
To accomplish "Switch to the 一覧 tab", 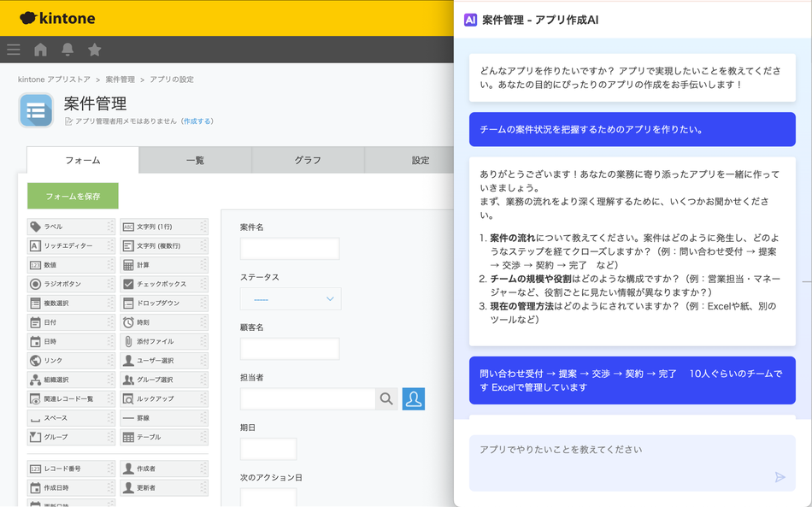I will pyautogui.click(x=195, y=161).
